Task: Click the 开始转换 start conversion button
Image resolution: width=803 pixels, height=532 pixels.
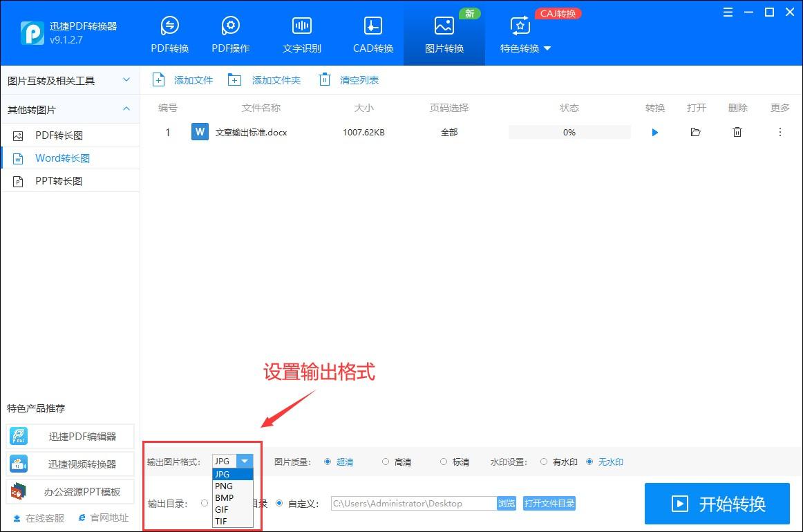Action: pyautogui.click(x=718, y=504)
